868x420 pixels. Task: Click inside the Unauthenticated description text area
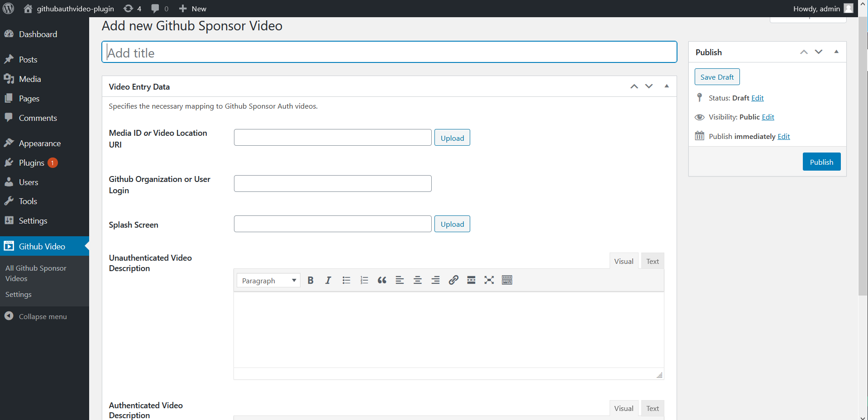[x=448, y=330]
